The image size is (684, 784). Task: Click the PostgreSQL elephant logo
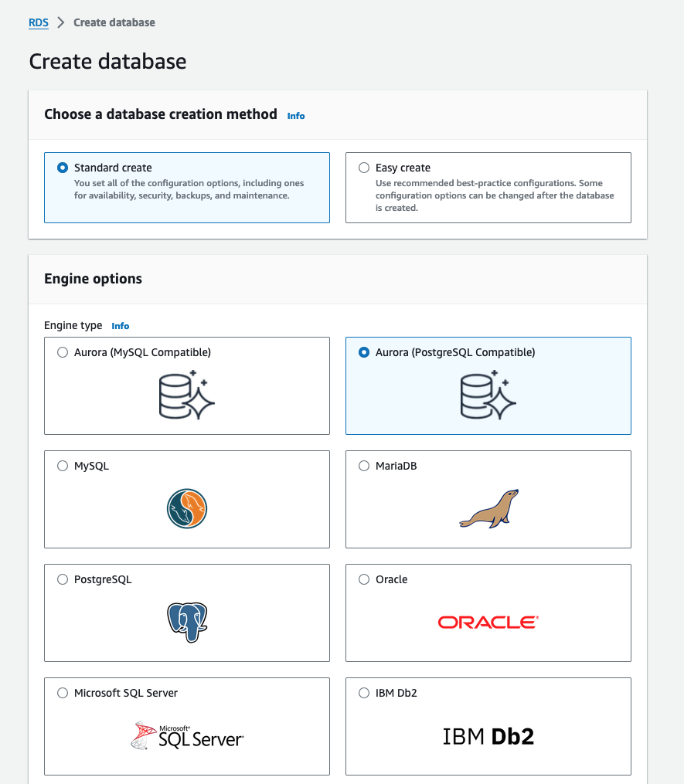pos(186,622)
